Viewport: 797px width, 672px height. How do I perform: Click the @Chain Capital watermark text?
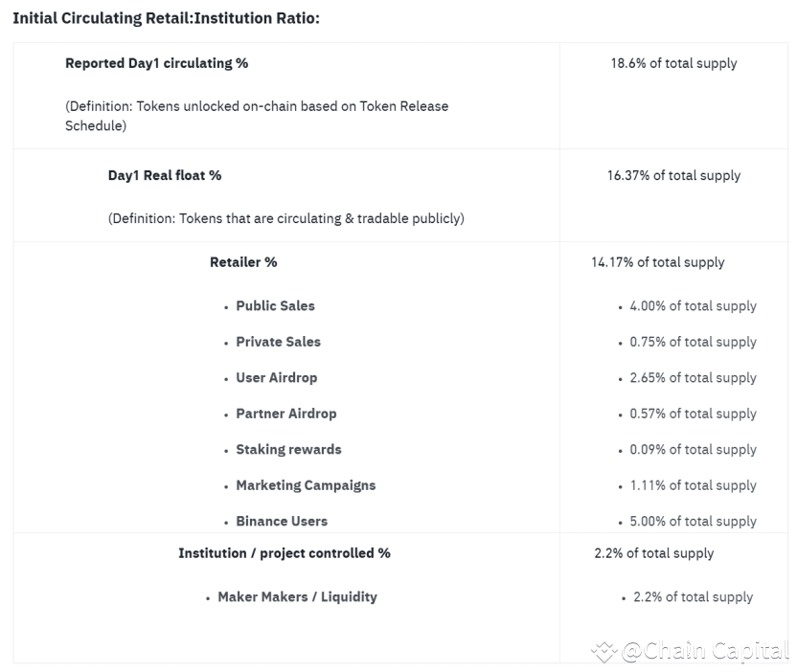pyautogui.click(x=706, y=651)
